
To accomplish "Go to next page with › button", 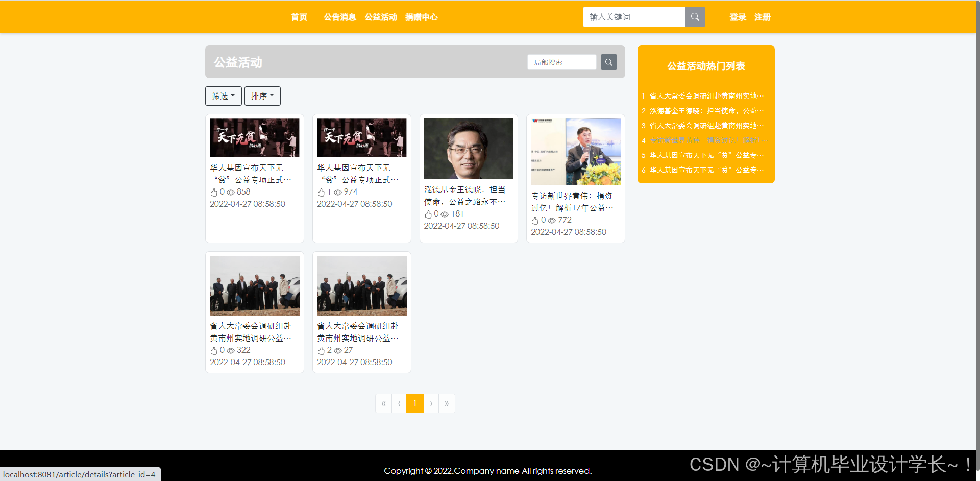I will tap(431, 403).
